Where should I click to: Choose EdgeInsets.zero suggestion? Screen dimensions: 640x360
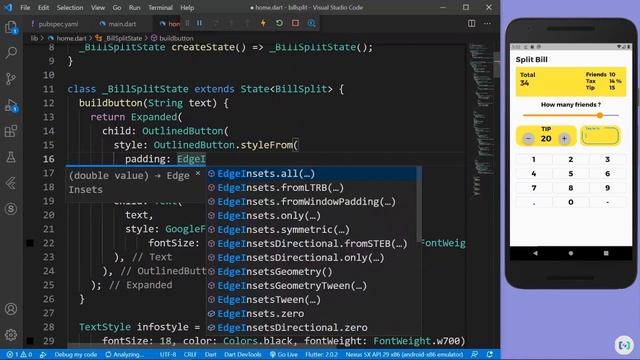[x=312, y=313]
